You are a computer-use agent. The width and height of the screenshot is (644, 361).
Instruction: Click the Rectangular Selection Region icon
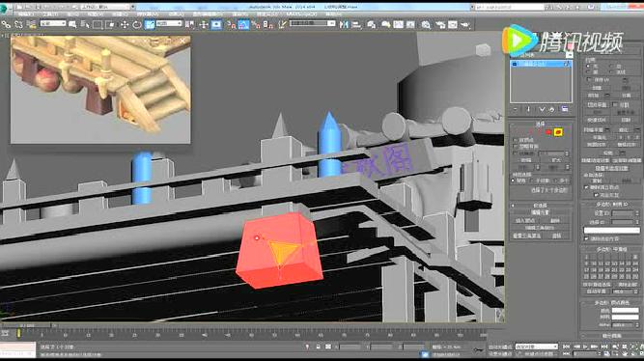(98, 25)
